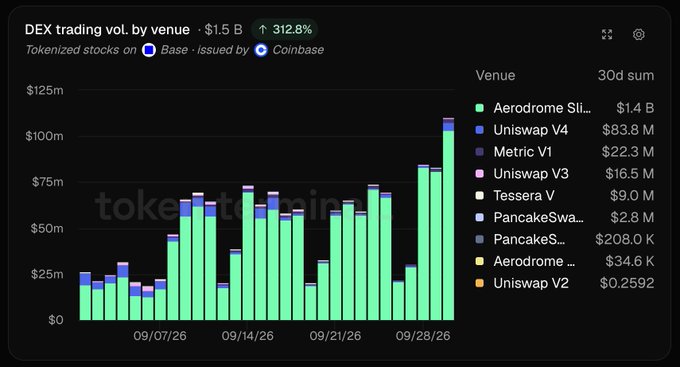Screen dimensions: 680x367
Task: Click the $50m y-axis label
Action: click(47, 229)
